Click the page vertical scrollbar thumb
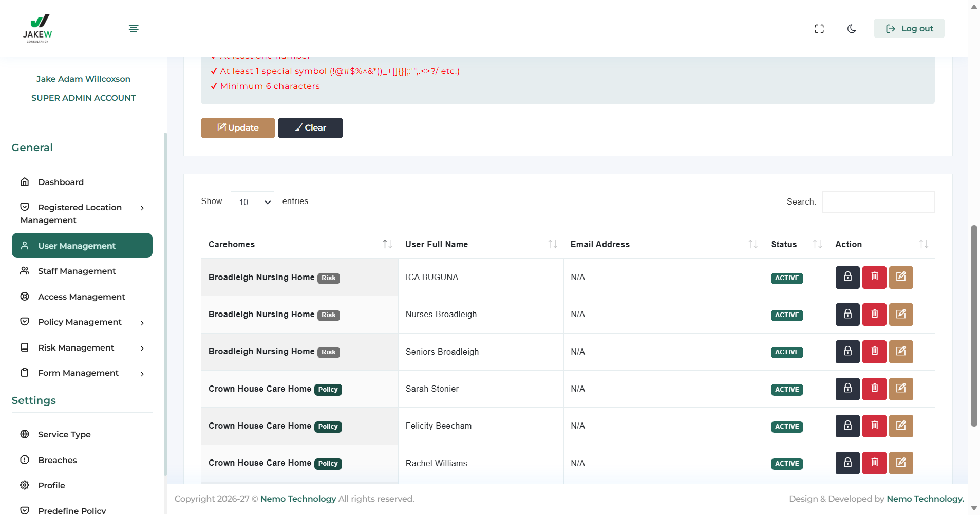 click(973, 325)
